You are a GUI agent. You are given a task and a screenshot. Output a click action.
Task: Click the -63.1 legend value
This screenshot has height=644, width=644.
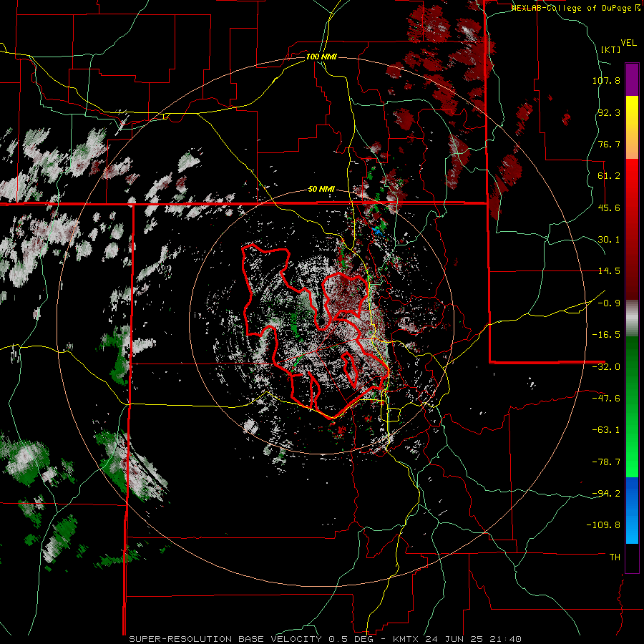tap(606, 430)
